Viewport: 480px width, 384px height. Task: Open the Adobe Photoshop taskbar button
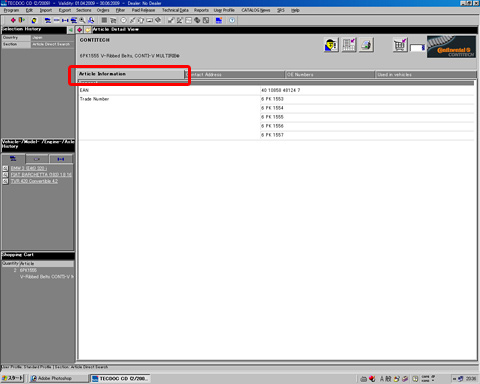pyautogui.click(x=55, y=378)
